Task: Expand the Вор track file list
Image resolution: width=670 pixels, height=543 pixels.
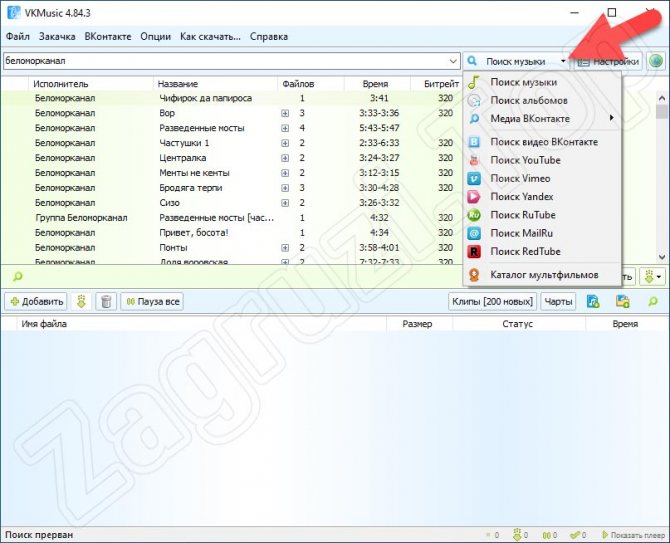Action: pyautogui.click(x=285, y=114)
